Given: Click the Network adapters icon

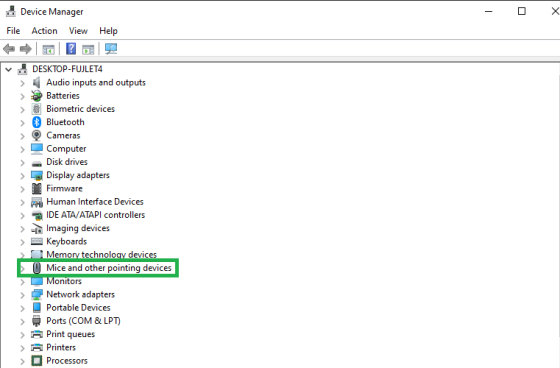Looking at the screenshot, I should pyautogui.click(x=37, y=294).
